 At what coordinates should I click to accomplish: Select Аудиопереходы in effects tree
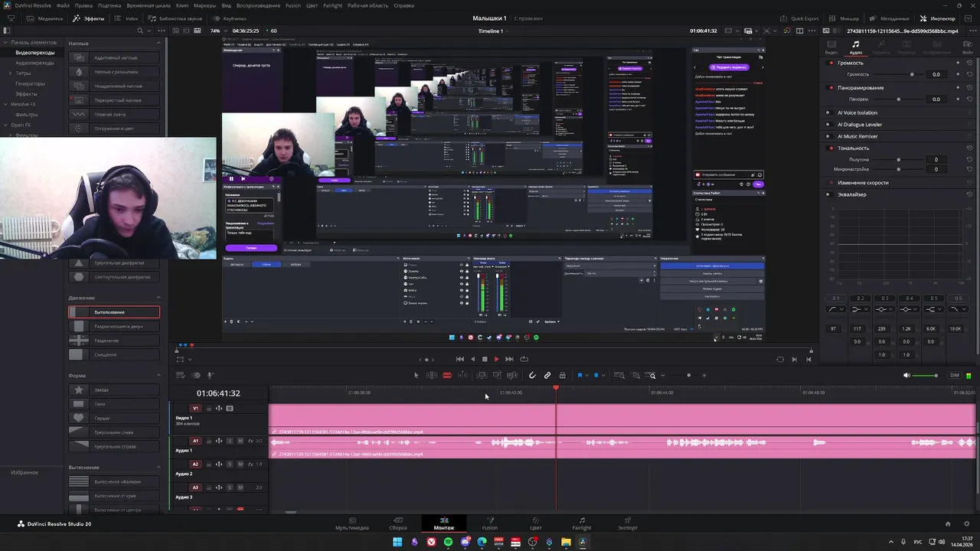point(34,63)
